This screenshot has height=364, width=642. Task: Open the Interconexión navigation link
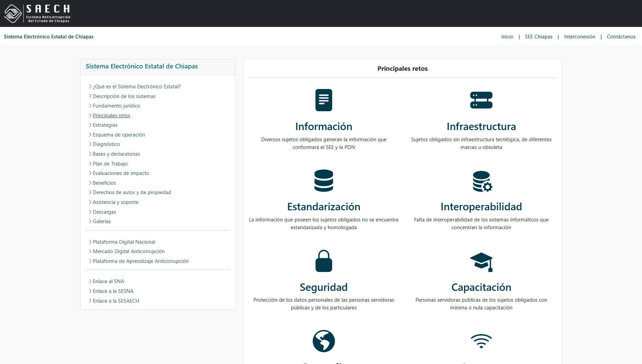[579, 37]
